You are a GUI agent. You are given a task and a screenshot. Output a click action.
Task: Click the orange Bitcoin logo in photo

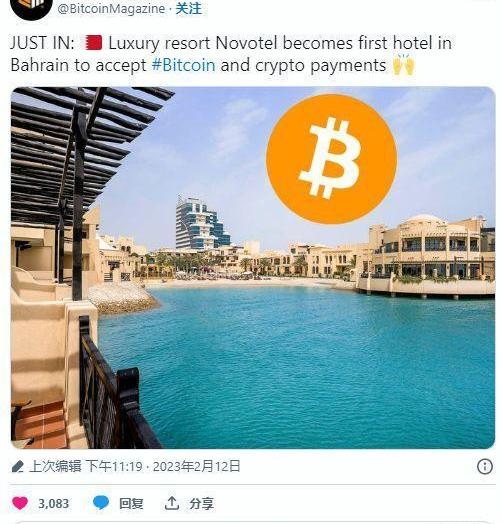point(332,159)
